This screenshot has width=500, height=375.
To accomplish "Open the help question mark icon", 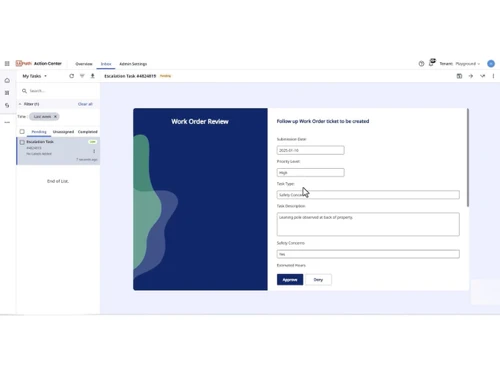I will 421,64.
